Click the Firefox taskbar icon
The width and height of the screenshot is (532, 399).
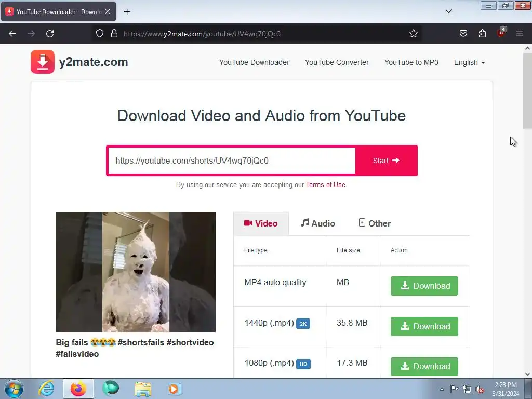(78, 389)
